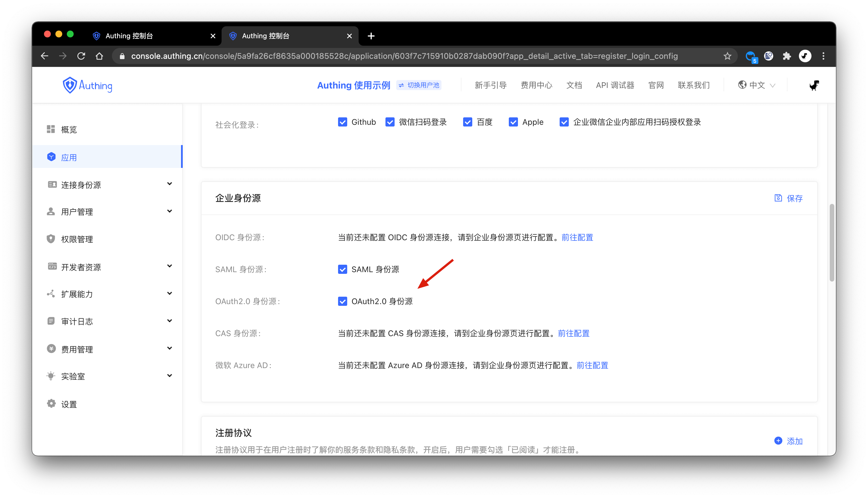Screen dimensions: 868x498
Task: Disable the SAML 身份源 checkbox
Action: [342, 270]
